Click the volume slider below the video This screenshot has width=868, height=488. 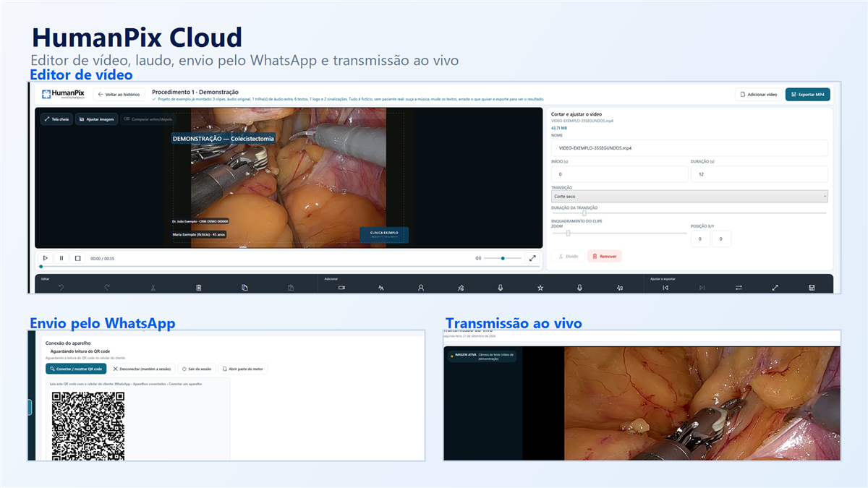pos(503,258)
